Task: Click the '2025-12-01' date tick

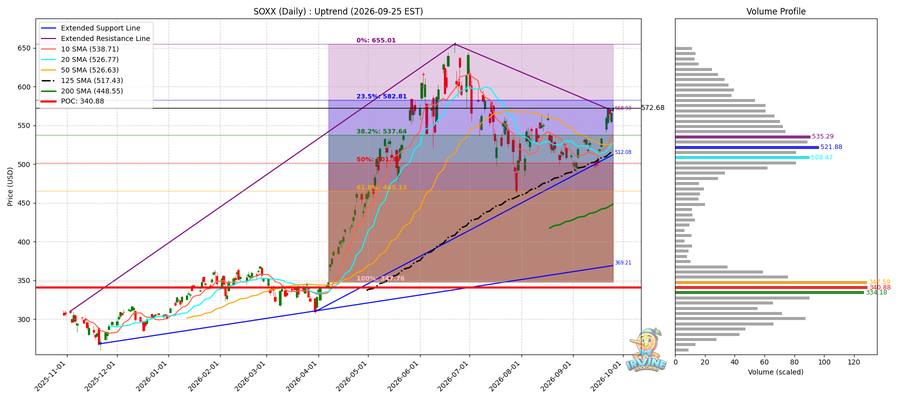Action: tap(103, 375)
